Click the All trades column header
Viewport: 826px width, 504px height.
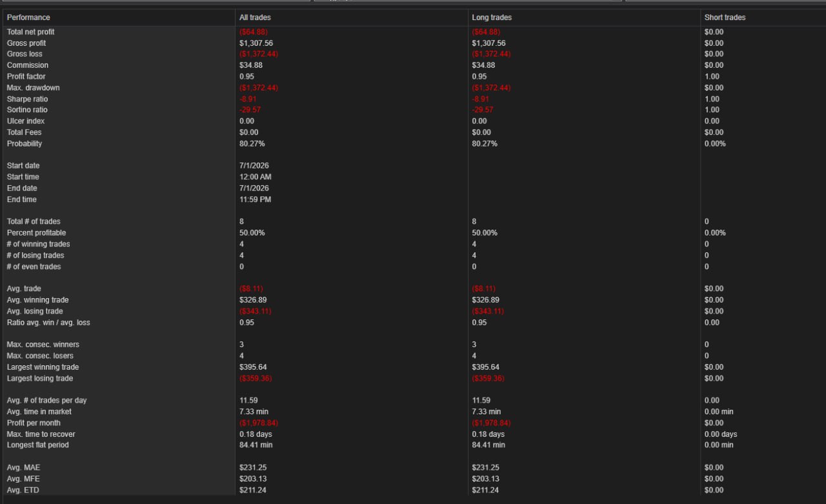255,17
